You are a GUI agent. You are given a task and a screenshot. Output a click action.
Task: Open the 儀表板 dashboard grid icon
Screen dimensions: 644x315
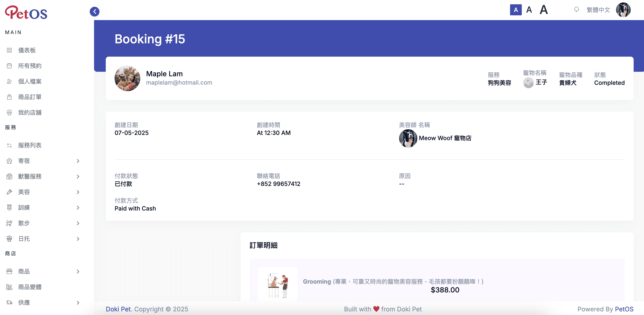(9, 50)
